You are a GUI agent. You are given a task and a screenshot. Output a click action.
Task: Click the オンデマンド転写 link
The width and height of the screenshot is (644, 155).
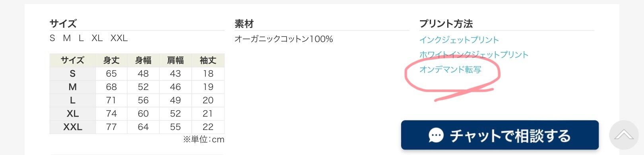click(x=450, y=70)
